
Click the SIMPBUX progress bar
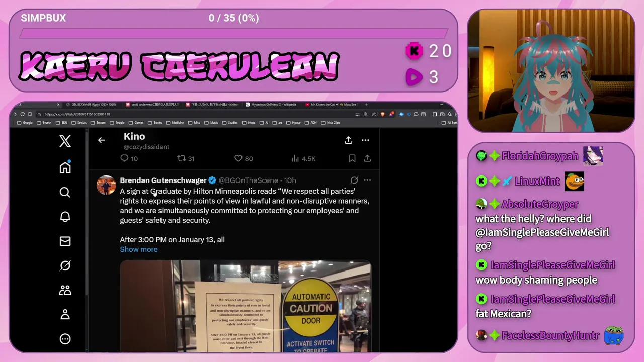(x=233, y=33)
